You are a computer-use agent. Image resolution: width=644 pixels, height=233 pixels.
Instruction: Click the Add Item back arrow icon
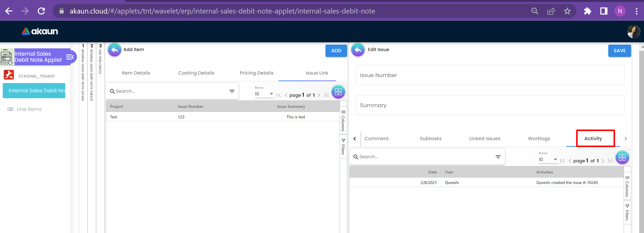click(x=114, y=50)
